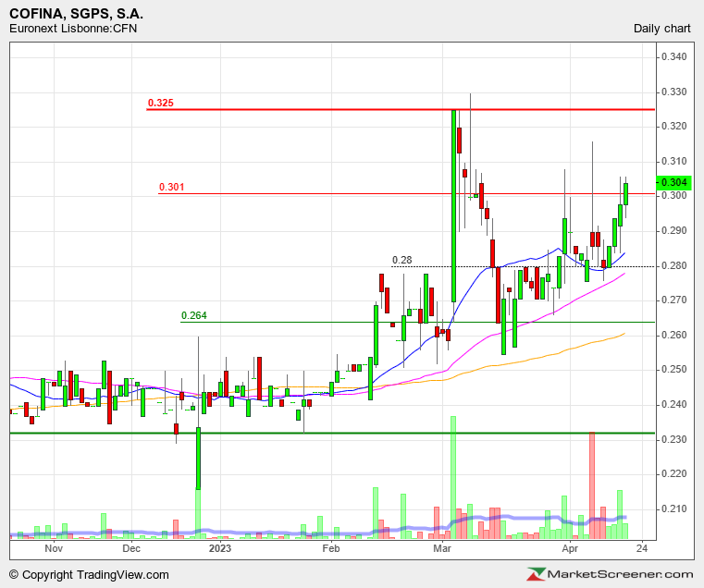
Task: Click the 0.210 price axis value
Action: pyautogui.click(x=673, y=509)
